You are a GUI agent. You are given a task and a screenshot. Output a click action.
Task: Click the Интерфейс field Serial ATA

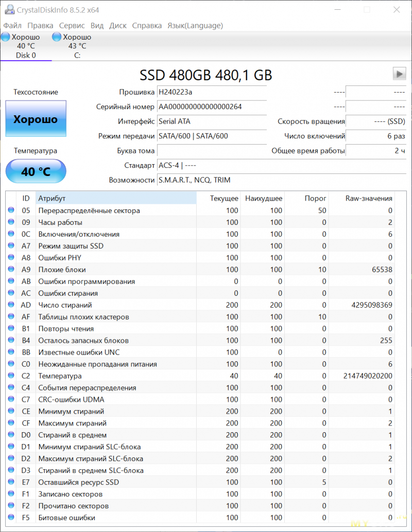click(x=212, y=121)
